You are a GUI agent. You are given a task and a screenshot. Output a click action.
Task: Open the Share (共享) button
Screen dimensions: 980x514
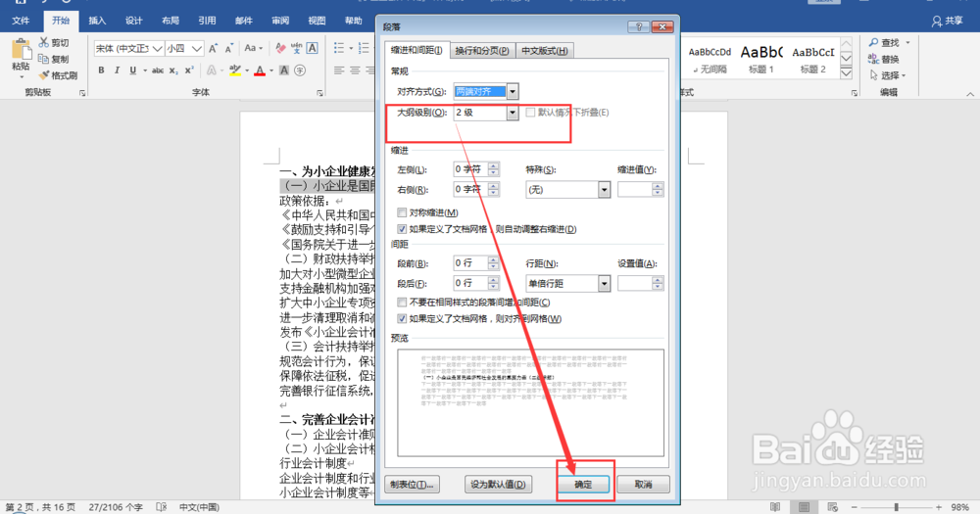947,21
